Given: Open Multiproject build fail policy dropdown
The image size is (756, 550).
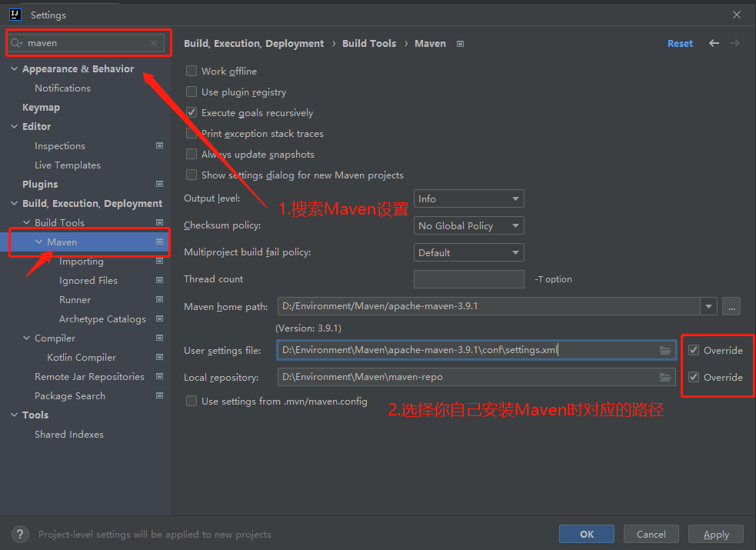Looking at the screenshot, I should pos(468,252).
